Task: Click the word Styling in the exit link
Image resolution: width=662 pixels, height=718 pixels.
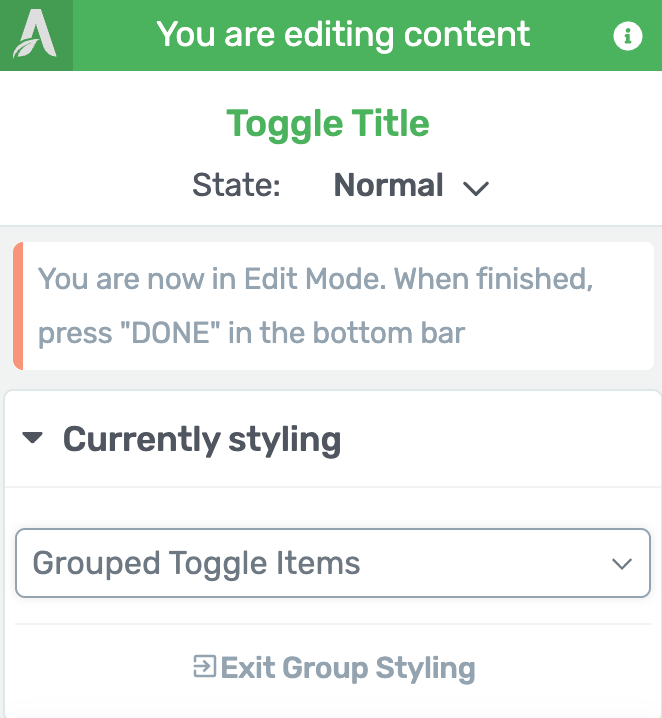Action: point(425,669)
